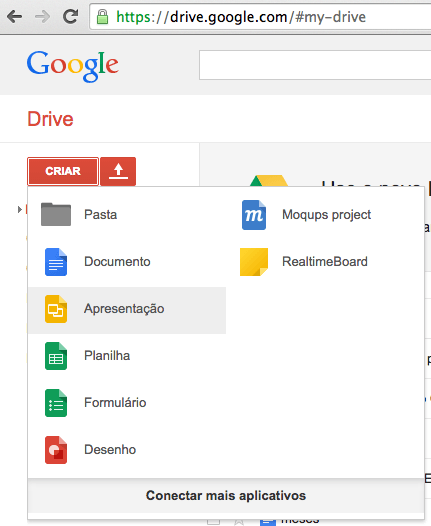Click the green Formulário form icon

pyautogui.click(x=56, y=403)
